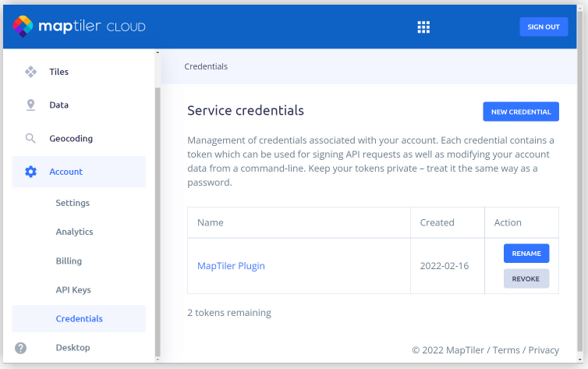Open the apps grid menu
The height and width of the screenshot is (369, 588).
coord(423,27)
